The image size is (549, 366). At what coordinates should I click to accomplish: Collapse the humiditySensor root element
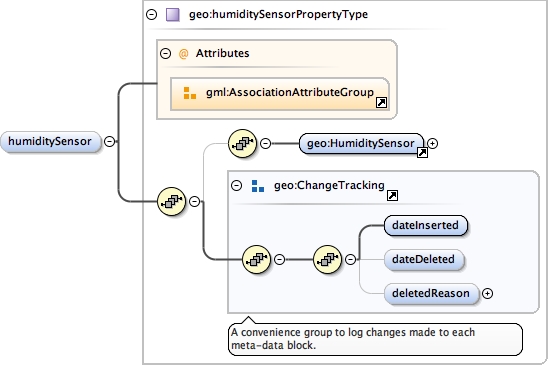click(110, 141)
